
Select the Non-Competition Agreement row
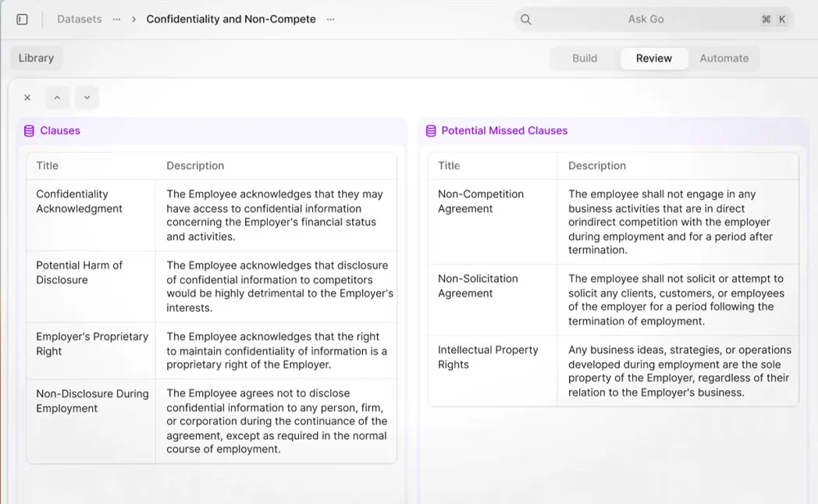pyautogui.click(x=480, y=201)
